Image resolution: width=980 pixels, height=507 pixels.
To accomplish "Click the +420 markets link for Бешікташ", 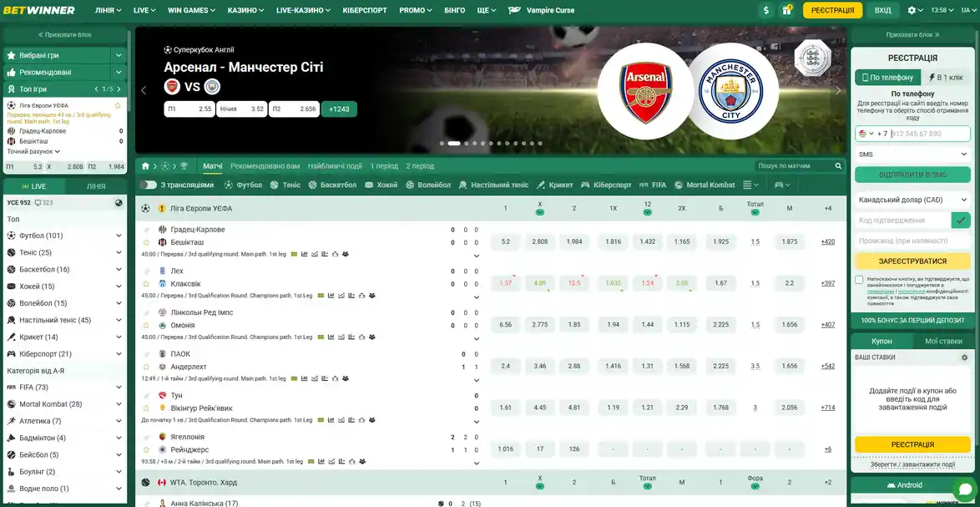I will point(828,242).
